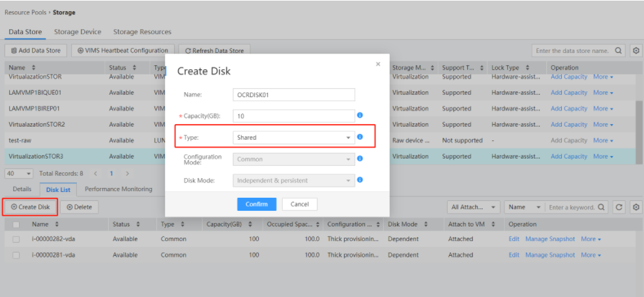Click the data store search magnifier icon

(x=618, y=50)
